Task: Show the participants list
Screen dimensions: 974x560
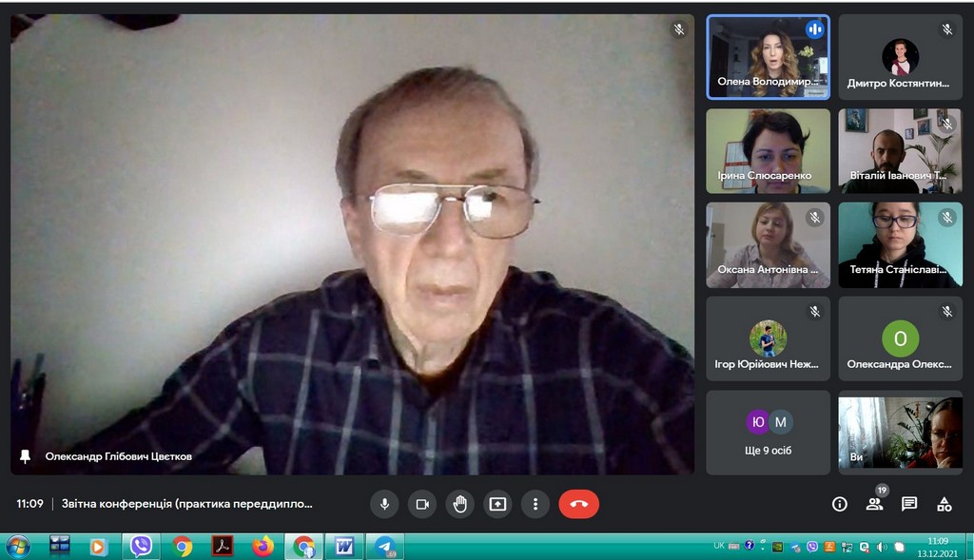Action: coord(874,504)
